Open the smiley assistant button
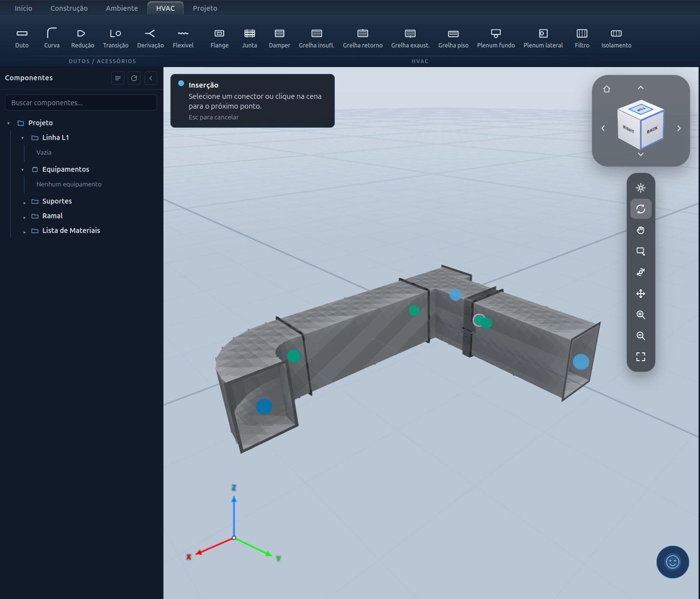This screenshot has width=700, height=599. [673, 562]
